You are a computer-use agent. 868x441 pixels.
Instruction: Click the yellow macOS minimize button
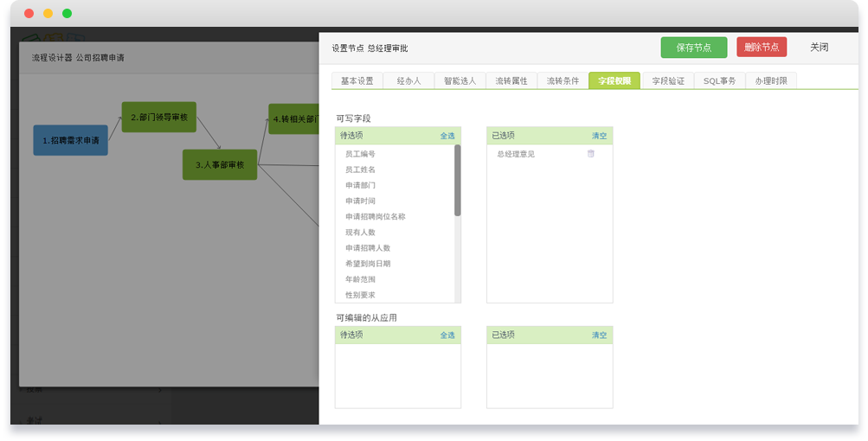[x=48, y=14]
